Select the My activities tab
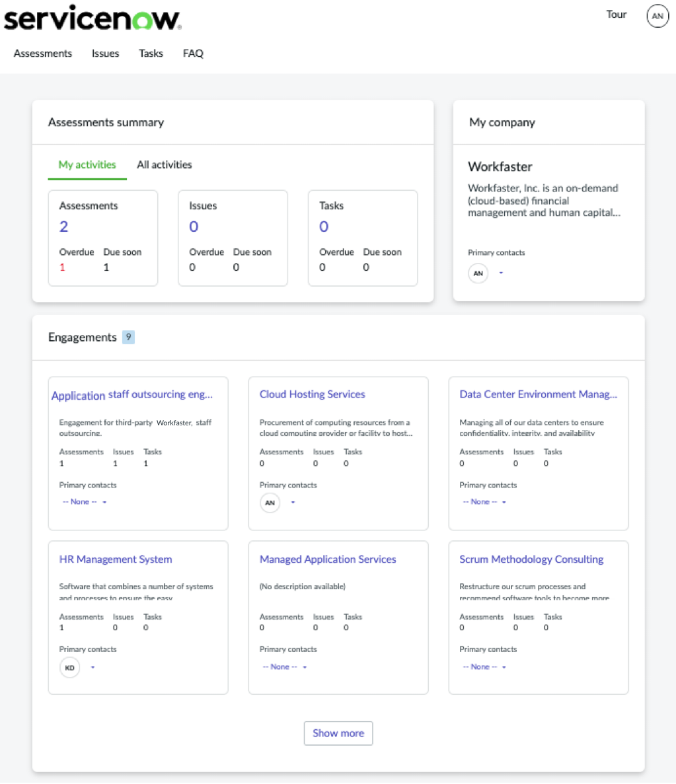The image size is (676, 784). (87, 164)
